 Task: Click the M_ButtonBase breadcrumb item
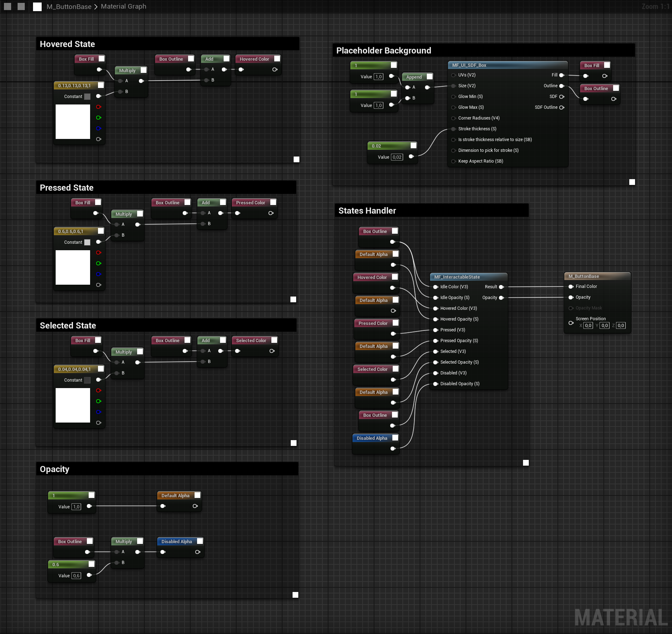click(x=69, y=6)
